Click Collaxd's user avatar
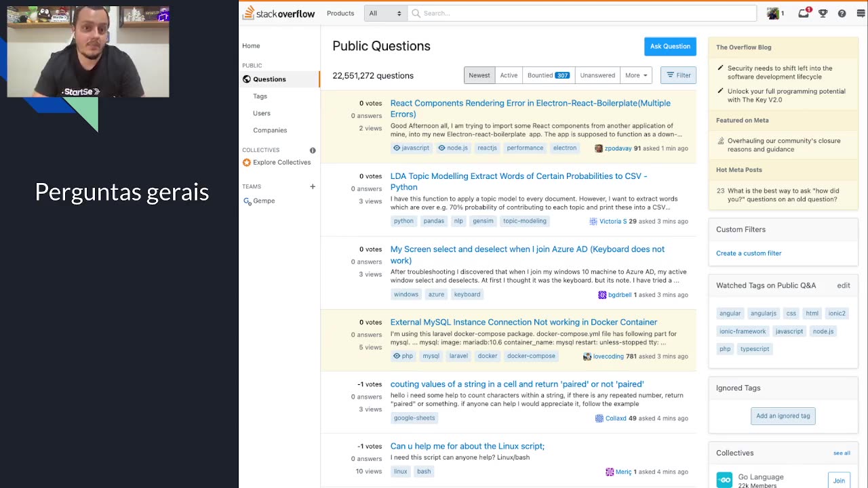 (x=599, y=419)
